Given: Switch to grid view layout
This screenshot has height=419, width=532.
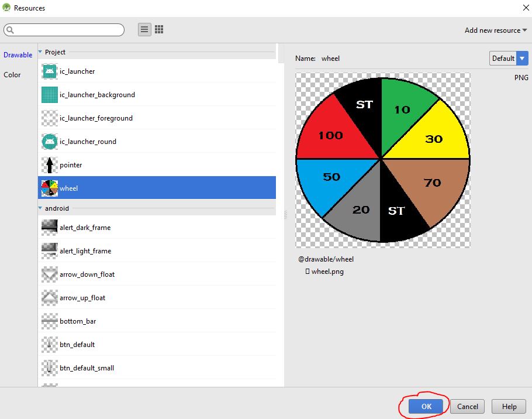Looking at the screenshot, I should tap(159, 29).
